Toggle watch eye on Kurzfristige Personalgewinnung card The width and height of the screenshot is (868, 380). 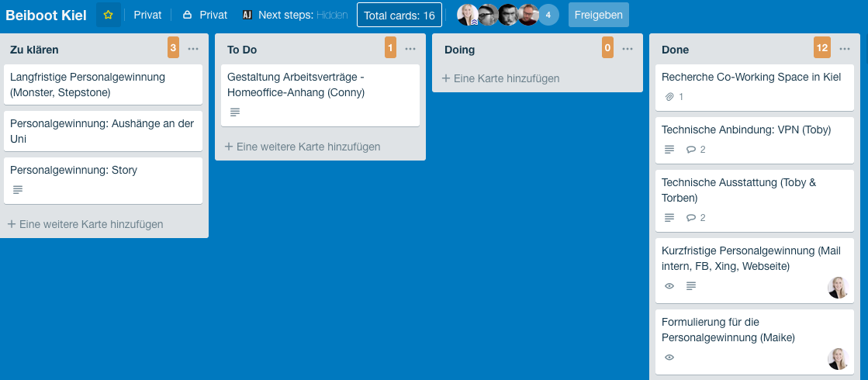pyautogui.click(x=670, y=286)
